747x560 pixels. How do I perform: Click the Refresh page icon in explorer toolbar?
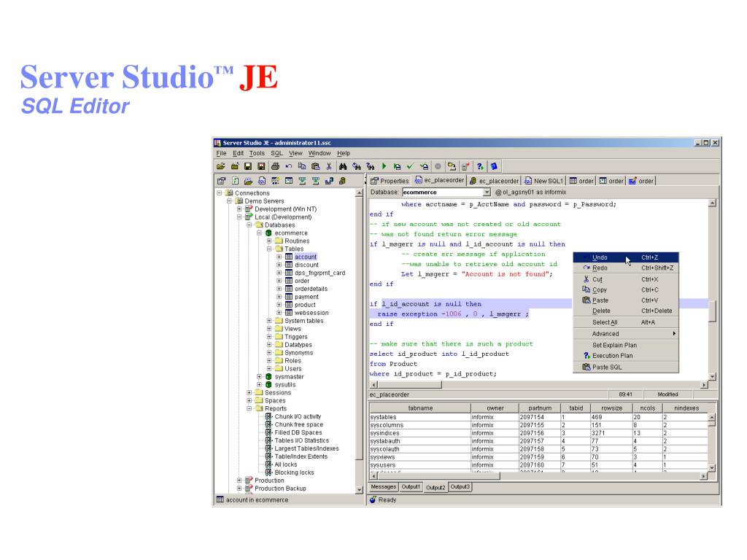click(236, 181)
